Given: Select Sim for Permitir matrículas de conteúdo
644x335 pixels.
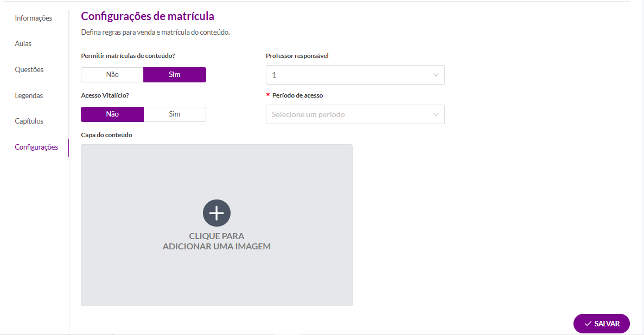Looking at the screenshot, I should click(x=175, y=75).
